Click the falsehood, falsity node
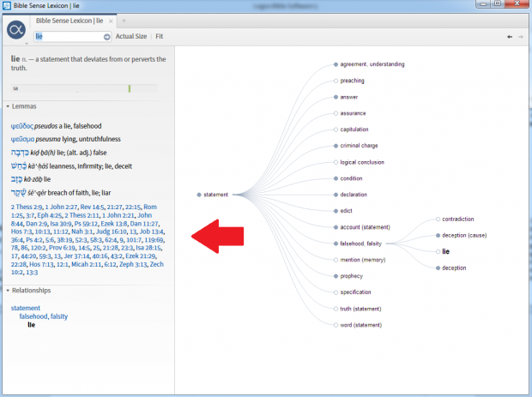532x397 pixels. pyautogui.click(x=360, y=244)
